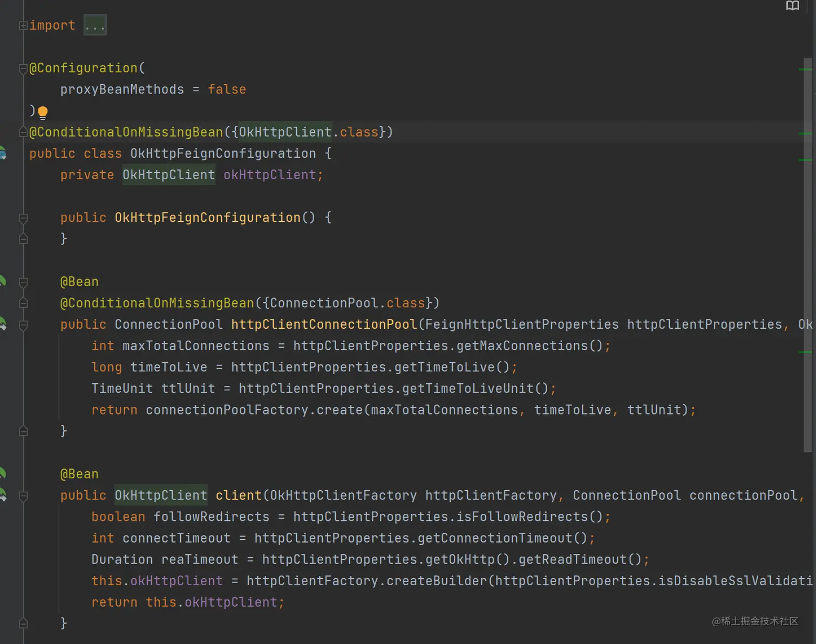816x644 pixels.
Task: Click fold end marker at constructor closing brace
Action: pyautogui.click(x=23, y=238)
